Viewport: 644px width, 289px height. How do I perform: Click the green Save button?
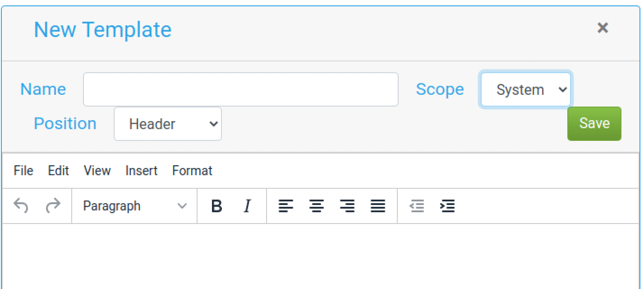594,123
